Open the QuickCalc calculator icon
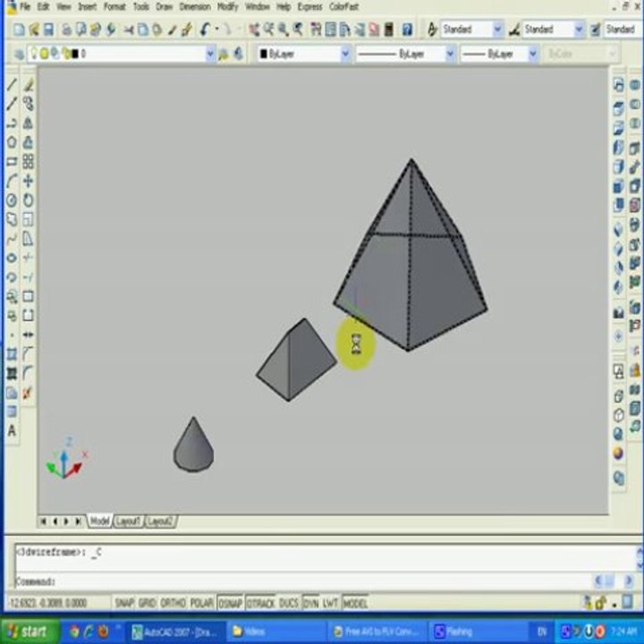 coord(388,30)
